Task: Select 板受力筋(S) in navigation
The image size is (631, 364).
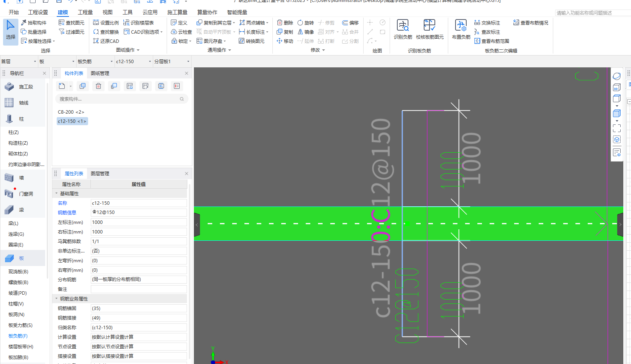Action: [20, 325]
